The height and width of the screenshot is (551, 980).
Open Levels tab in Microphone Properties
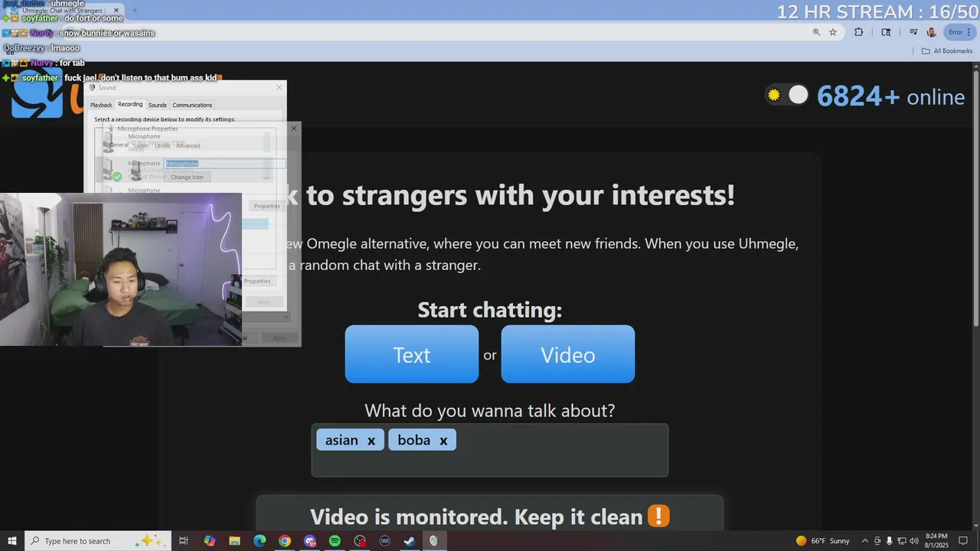pyautogui.click(x=163, y=145)
